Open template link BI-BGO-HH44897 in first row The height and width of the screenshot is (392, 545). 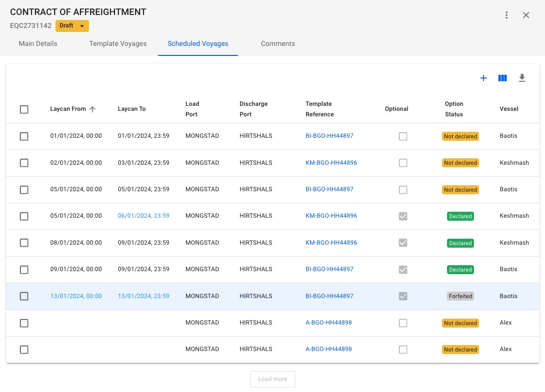coord(329,136)
